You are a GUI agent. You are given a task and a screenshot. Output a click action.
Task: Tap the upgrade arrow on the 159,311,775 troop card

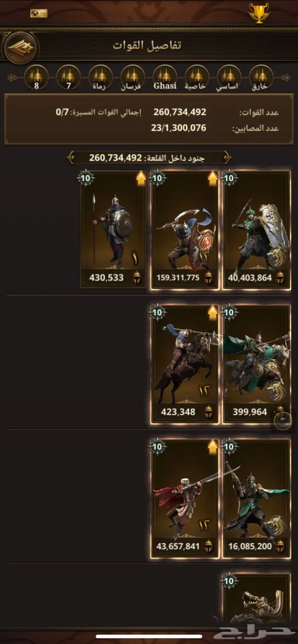point(212,179)
